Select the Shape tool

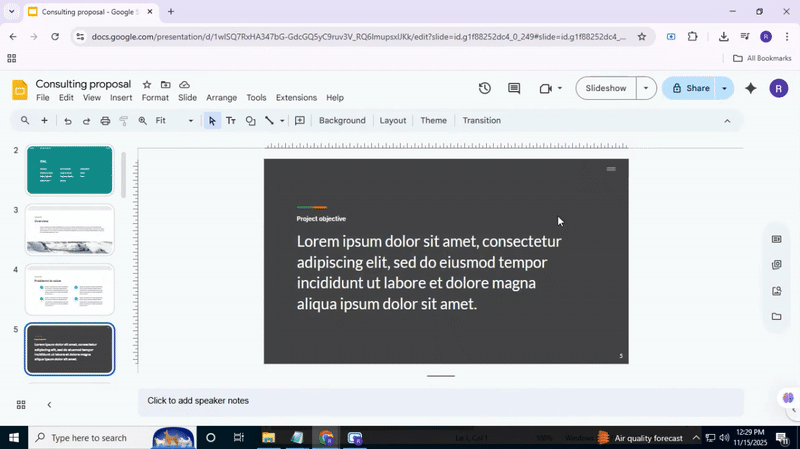(x=250, y=121)
